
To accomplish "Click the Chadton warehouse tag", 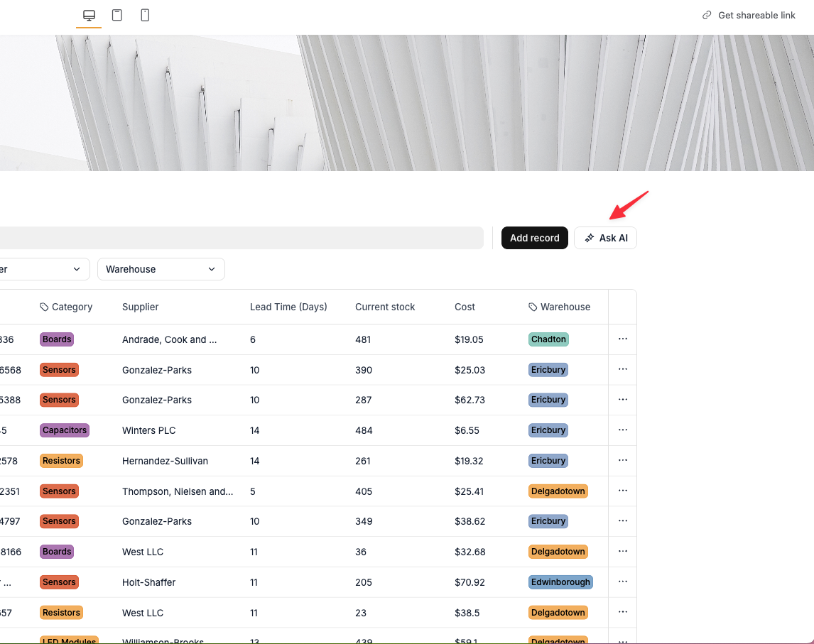I will coord(548,339).
